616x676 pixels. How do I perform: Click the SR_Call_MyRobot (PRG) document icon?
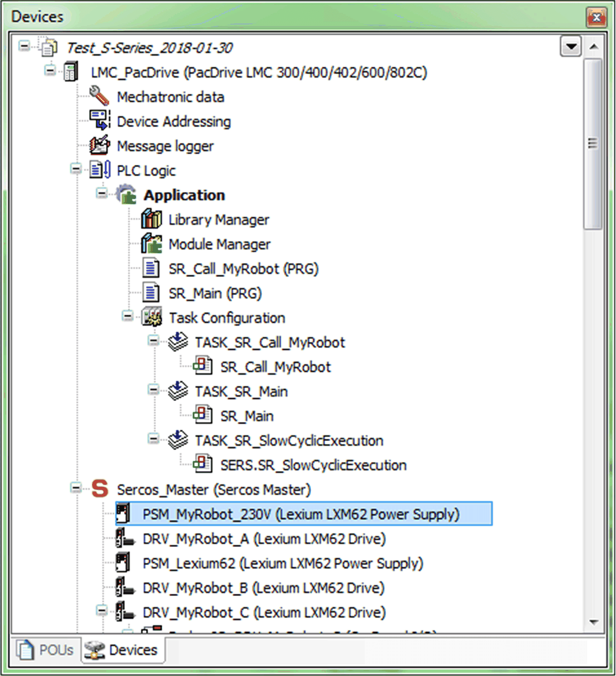[x=151, y=268]
